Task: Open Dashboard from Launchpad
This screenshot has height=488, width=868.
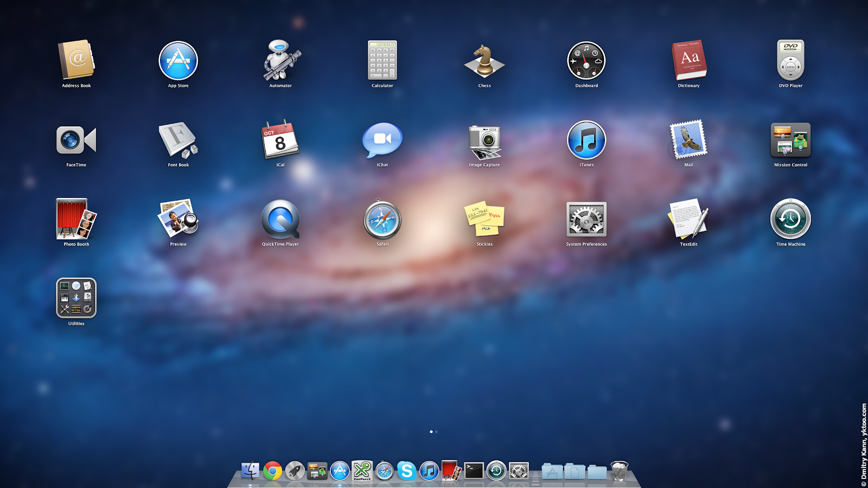Action: click(586, 60)
